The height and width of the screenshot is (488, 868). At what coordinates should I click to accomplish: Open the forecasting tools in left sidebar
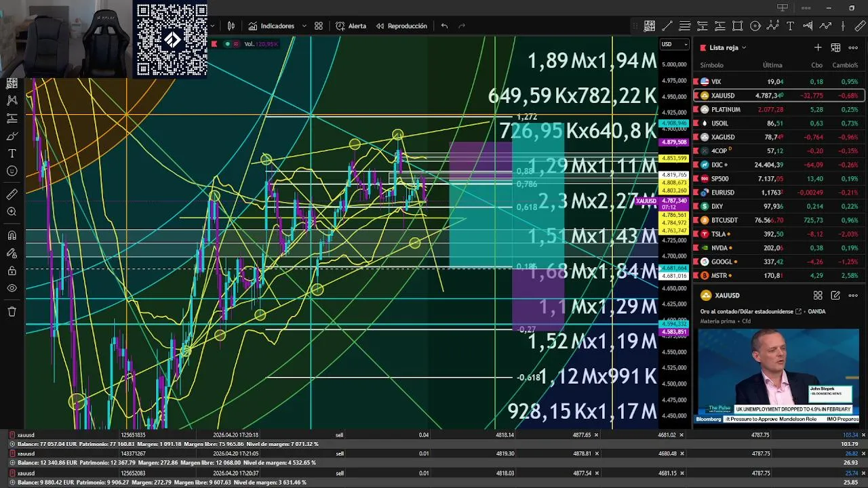12,118
